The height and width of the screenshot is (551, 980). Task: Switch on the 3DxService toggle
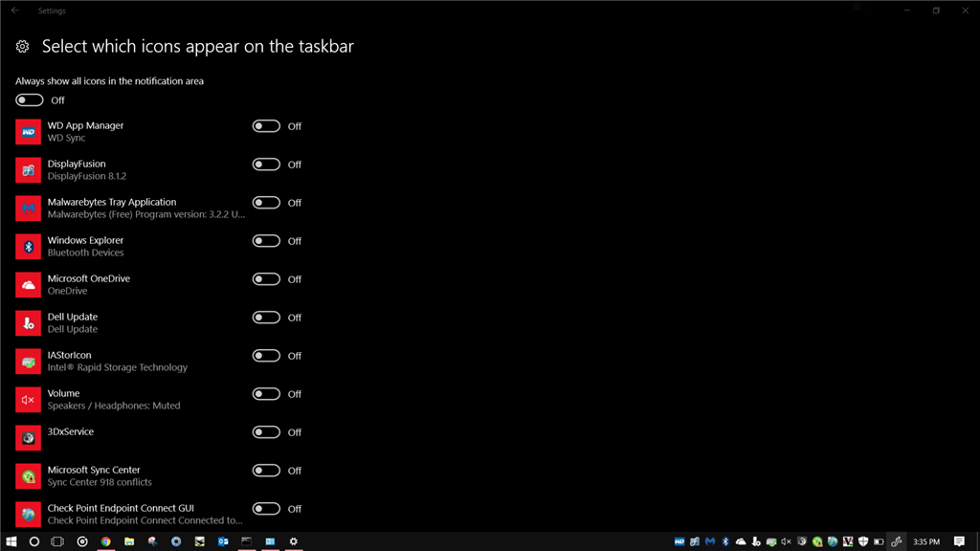[x=266, y=432]
